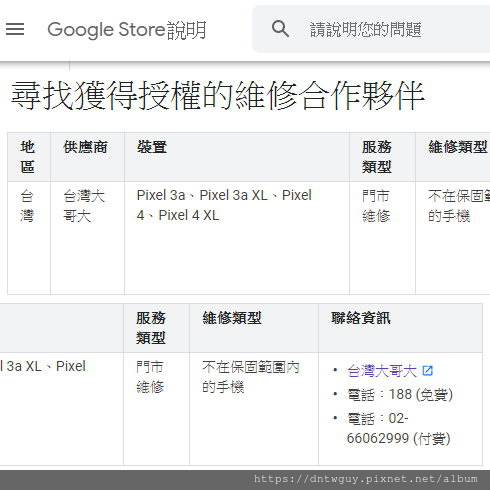
Task: Select the 供應商 column header
Action: pyautogui.click(x=87, y=157)
